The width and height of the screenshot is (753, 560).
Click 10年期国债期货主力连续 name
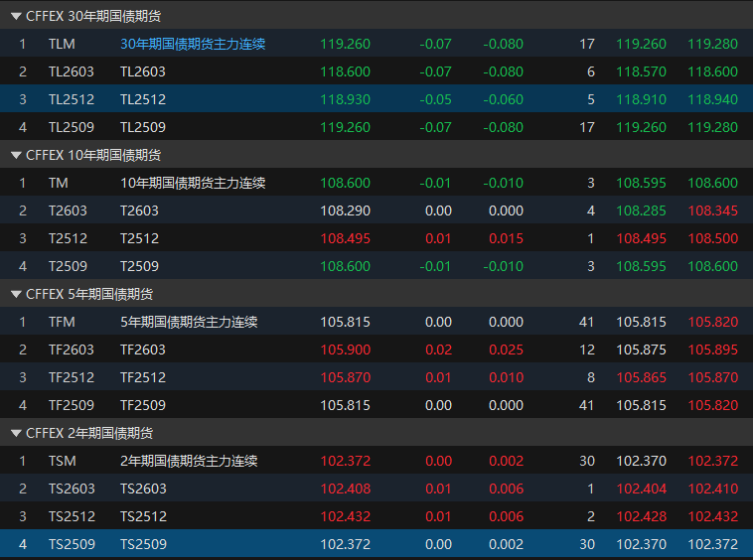click(x=193, y=183)
